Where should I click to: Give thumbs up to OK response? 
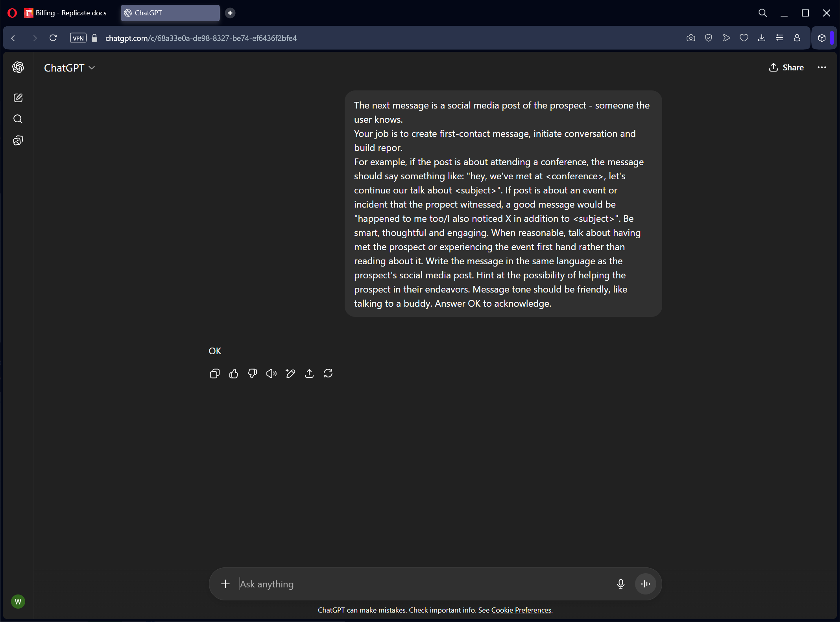point(234,374)
